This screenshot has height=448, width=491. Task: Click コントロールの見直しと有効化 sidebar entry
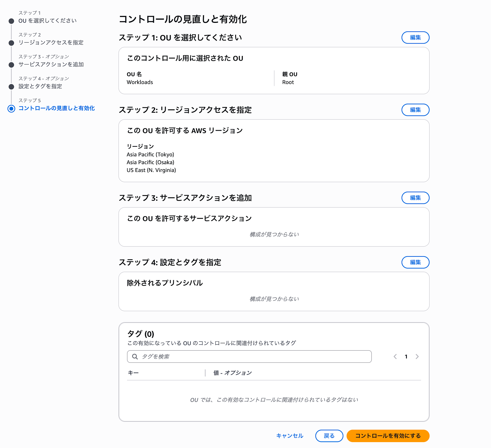pyautogui.click(x=57, y=108)
